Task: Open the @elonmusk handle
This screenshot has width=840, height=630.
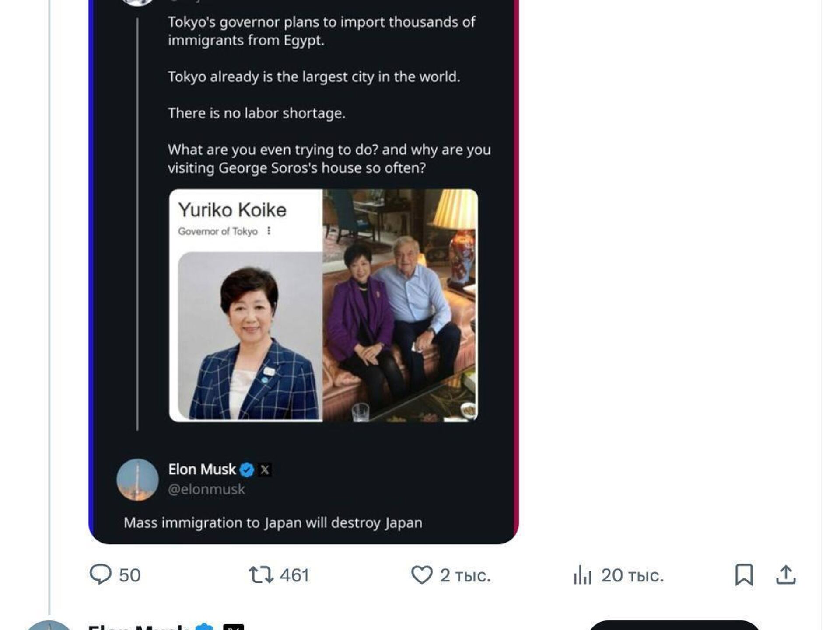Action: point(206,489)
